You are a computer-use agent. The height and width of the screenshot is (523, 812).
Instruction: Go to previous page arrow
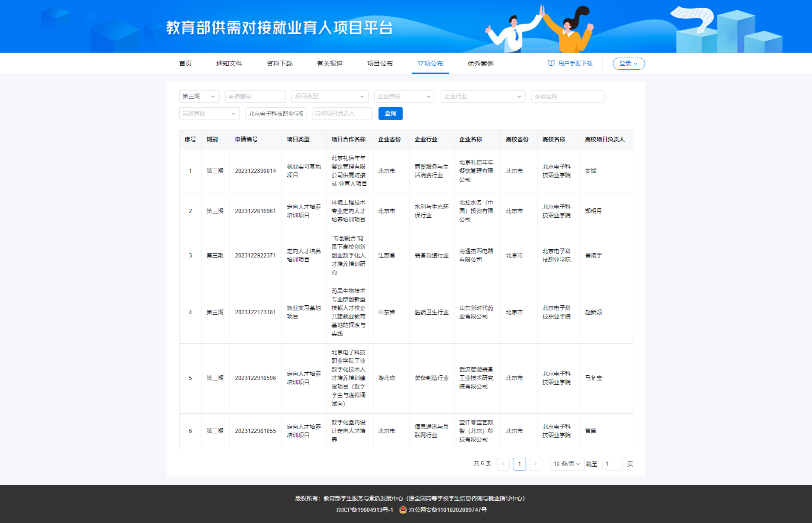pyautogui.click(x=503, y=464)
